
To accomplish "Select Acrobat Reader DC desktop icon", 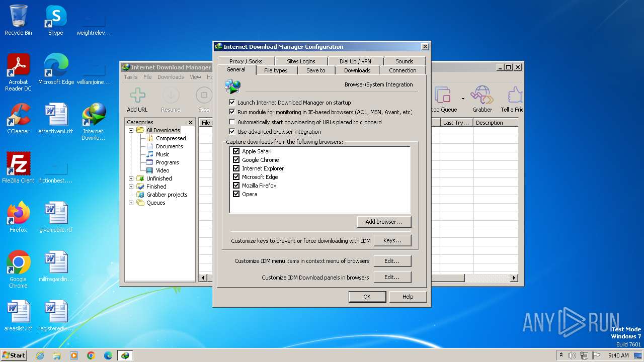I will pyautogui.click(x=18, y=72).
